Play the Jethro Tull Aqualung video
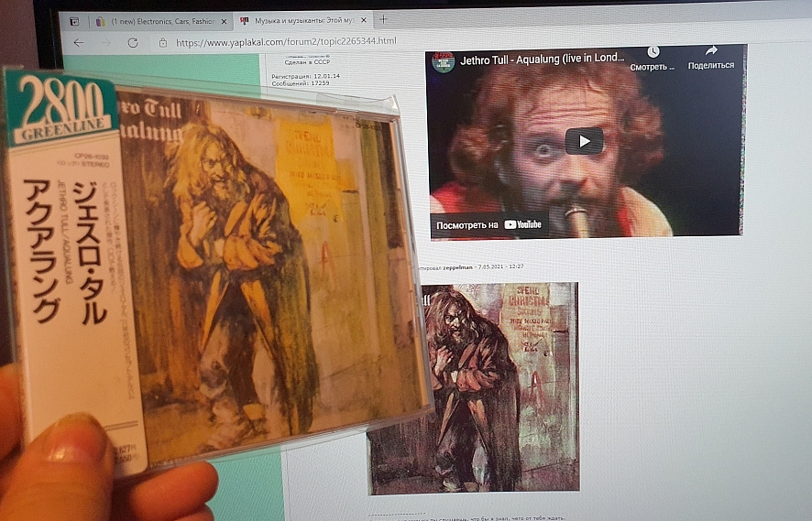Image resolution: width=812 pixels, height=521 pixels. [584, 141]
